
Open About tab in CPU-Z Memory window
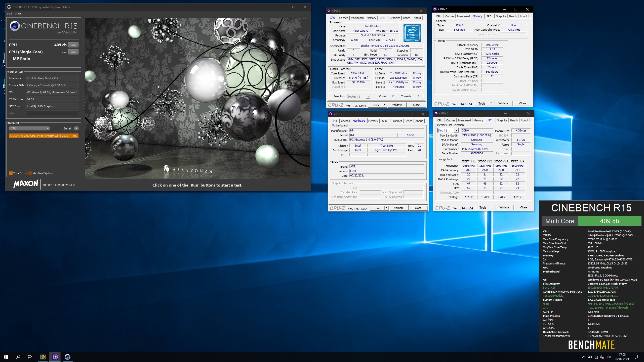(524, 16)
